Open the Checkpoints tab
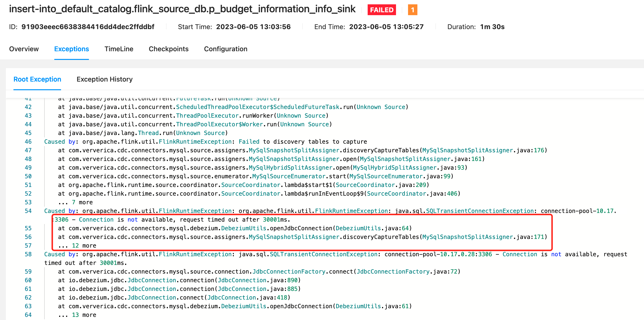This screenshot has width=644, height=320. (x=168, y=49)
